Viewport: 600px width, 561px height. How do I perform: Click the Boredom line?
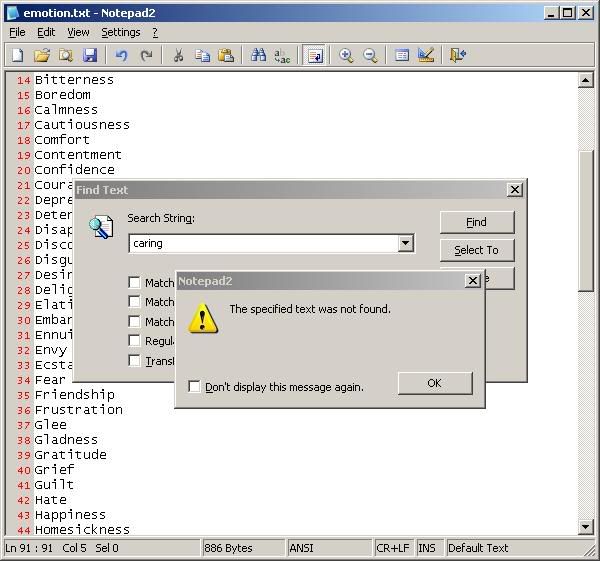(63, 95)
